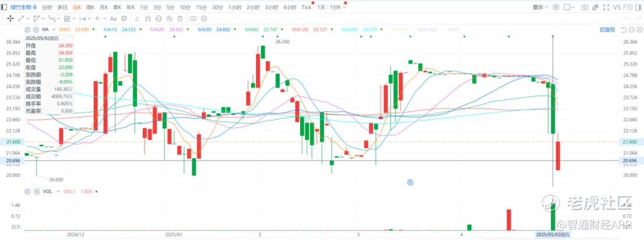Toggle hide all drawings icon

pyautogui.click(x=169, y=19)
